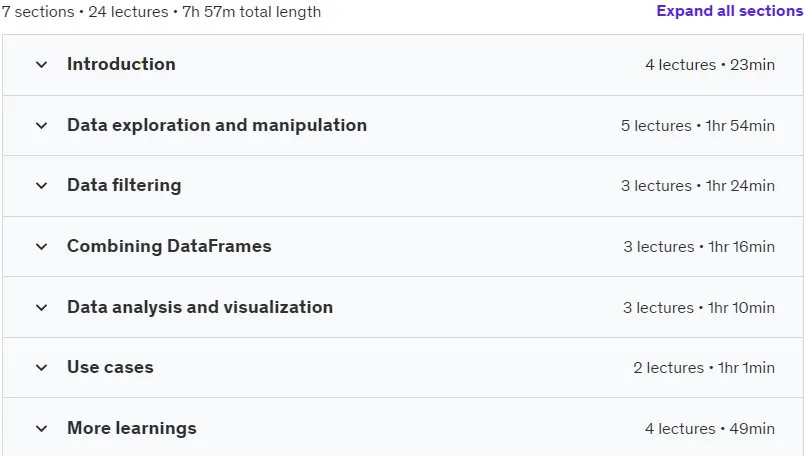The image size is (804, 456).
Task: Click the Data filtering section heading
Action: coord(124,185)
